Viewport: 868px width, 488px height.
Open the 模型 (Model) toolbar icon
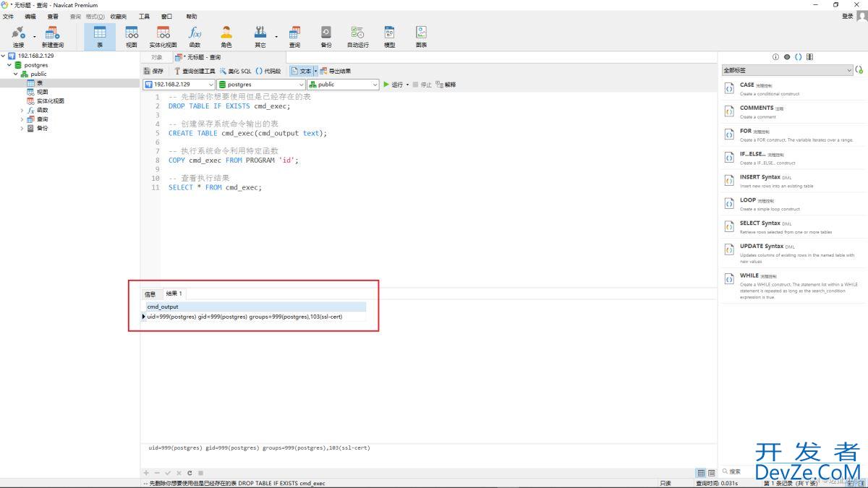pyautogui.click(x=390, y=36)
